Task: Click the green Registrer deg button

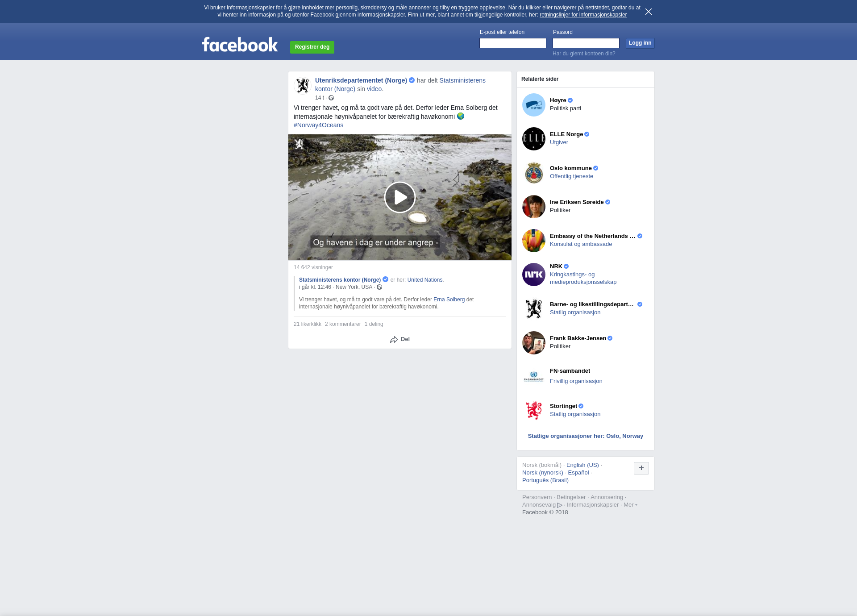Action: point(312,47)
